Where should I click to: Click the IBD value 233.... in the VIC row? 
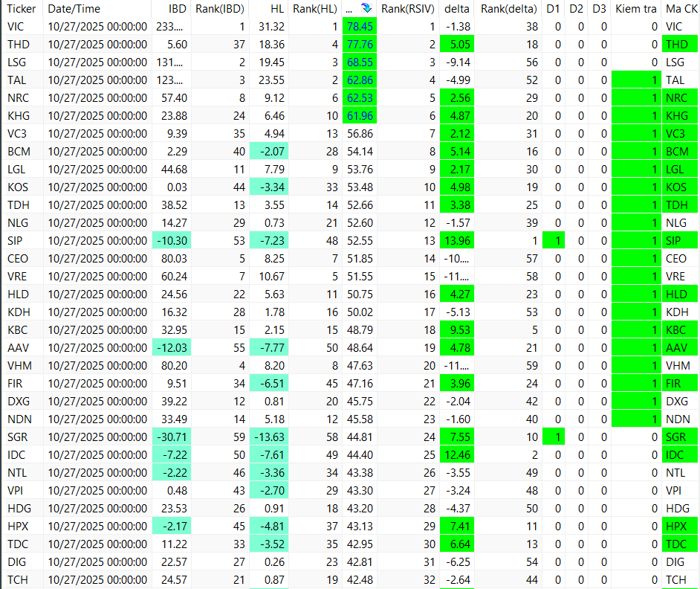click(169, 26)
